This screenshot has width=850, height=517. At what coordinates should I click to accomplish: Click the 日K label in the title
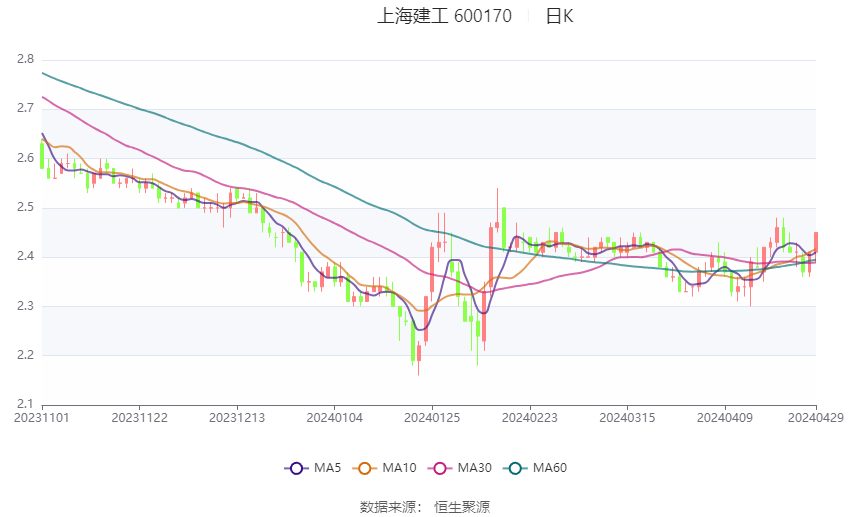click(559, 16)
